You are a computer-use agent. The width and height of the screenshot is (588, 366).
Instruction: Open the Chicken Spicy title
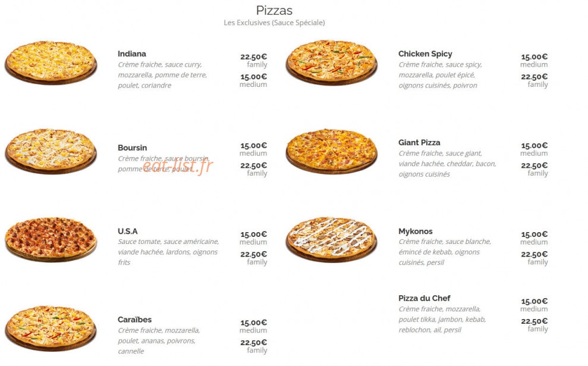[x=425, y=54]
